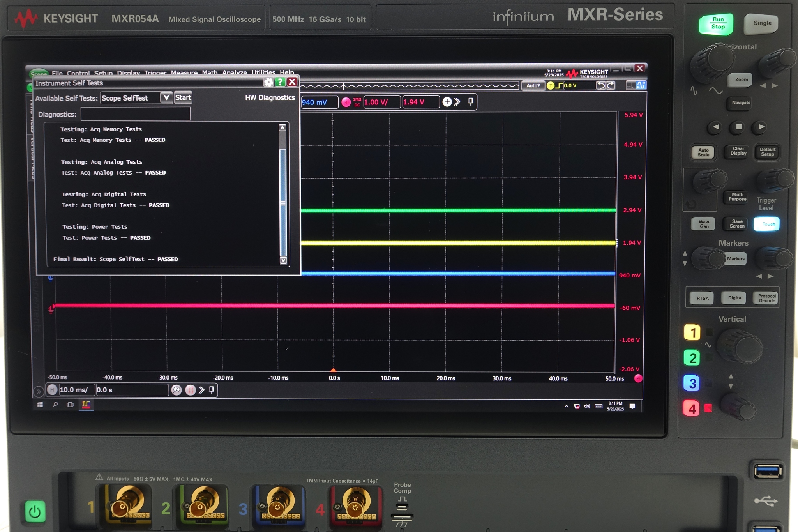Screen dimensions: 798x532
Task: Click the yellow T trigger source icon
Action: (x=550, y=86)
